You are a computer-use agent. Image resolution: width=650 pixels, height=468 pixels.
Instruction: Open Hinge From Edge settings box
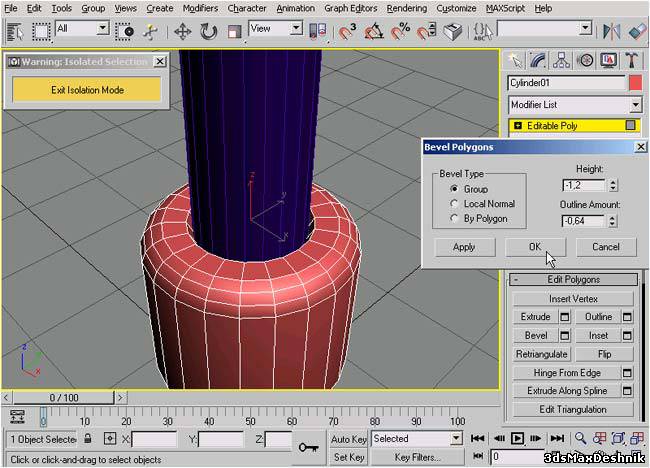[x=627, y=373]
